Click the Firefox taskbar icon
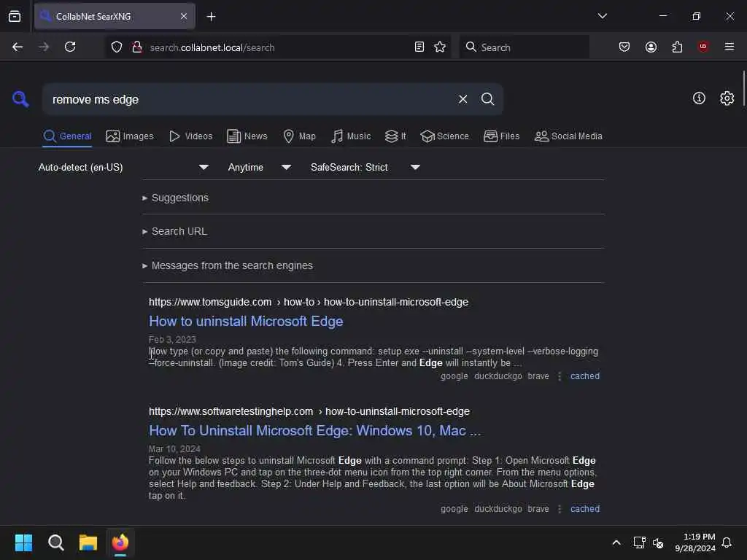Screen dimensions: 747x560 point(120,542)
